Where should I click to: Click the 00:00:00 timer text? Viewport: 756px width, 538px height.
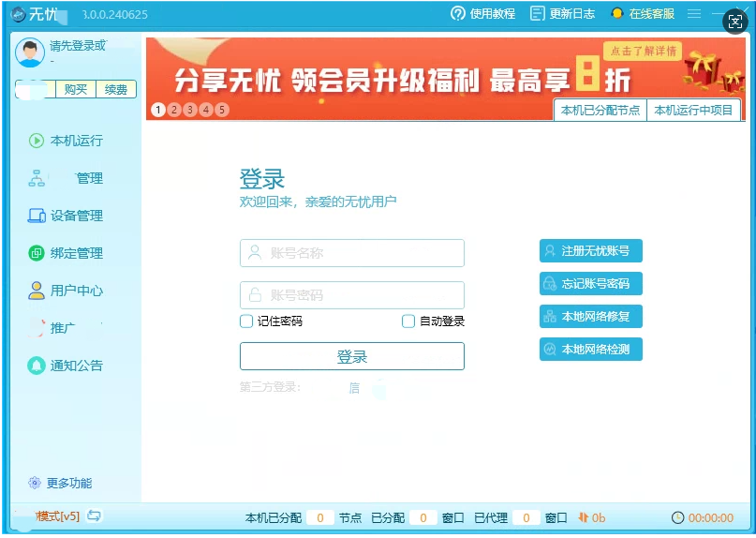click(711, 518)
